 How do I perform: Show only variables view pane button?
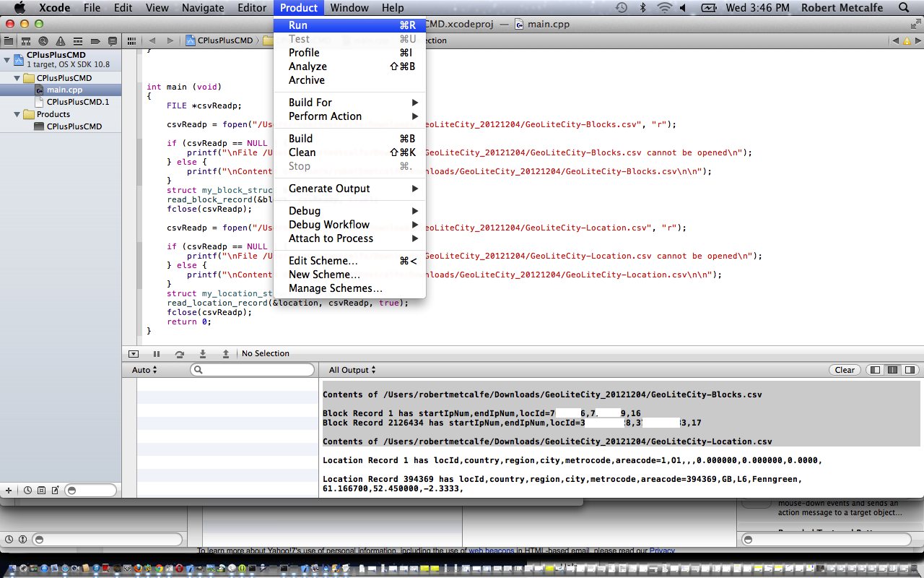tap(875, 370)
